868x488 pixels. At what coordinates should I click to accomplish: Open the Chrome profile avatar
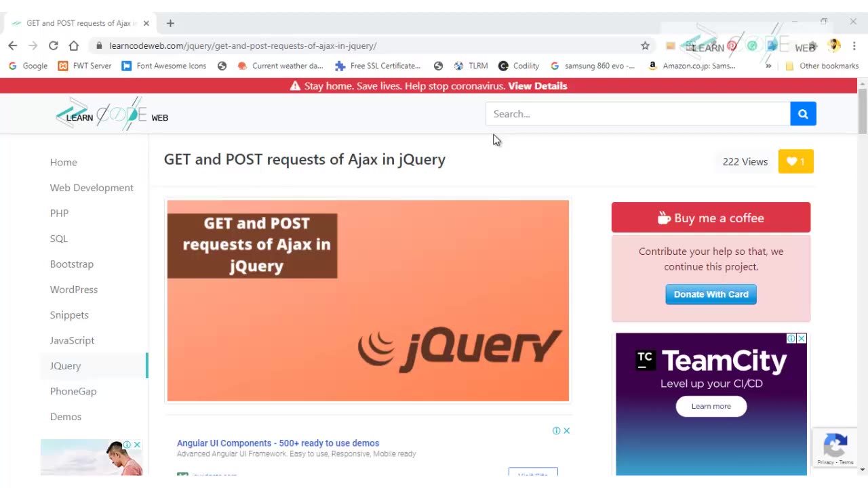coord(834,45)
